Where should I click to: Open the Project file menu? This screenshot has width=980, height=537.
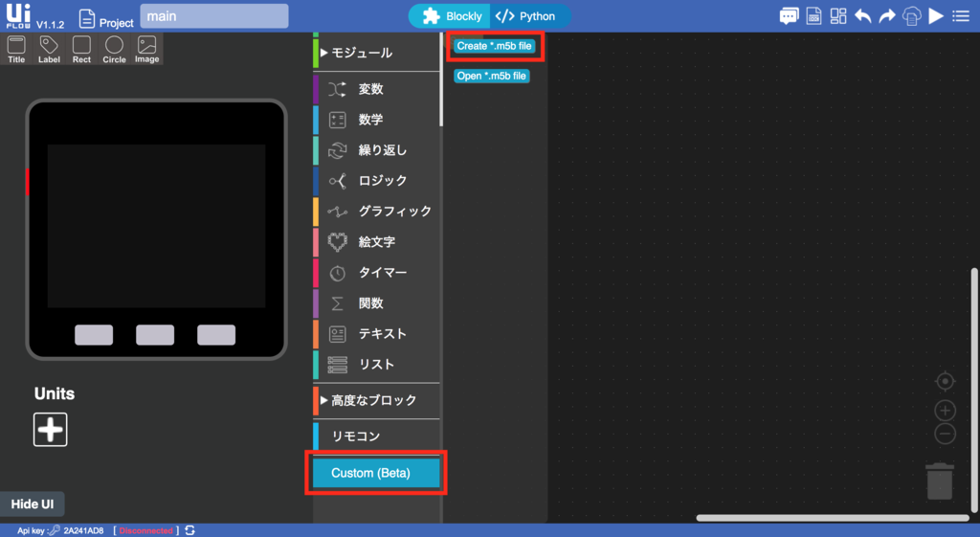tap(106, 19)
